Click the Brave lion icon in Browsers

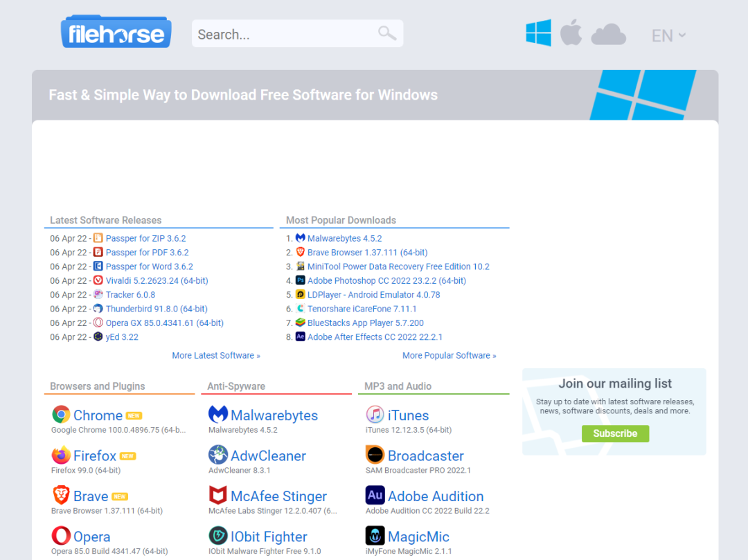(61, 496)
